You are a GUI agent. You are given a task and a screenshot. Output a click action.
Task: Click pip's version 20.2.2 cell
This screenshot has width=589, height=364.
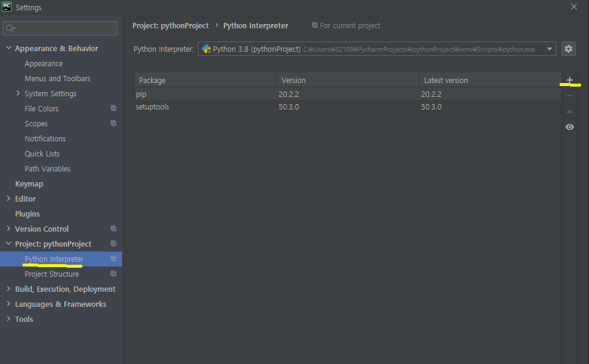point(289,94)
